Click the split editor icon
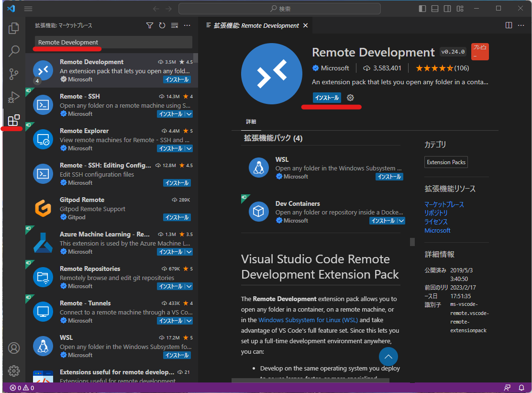The height and width of the screenshot is (393, 532). pyautogui.click(x=508, y=25)
